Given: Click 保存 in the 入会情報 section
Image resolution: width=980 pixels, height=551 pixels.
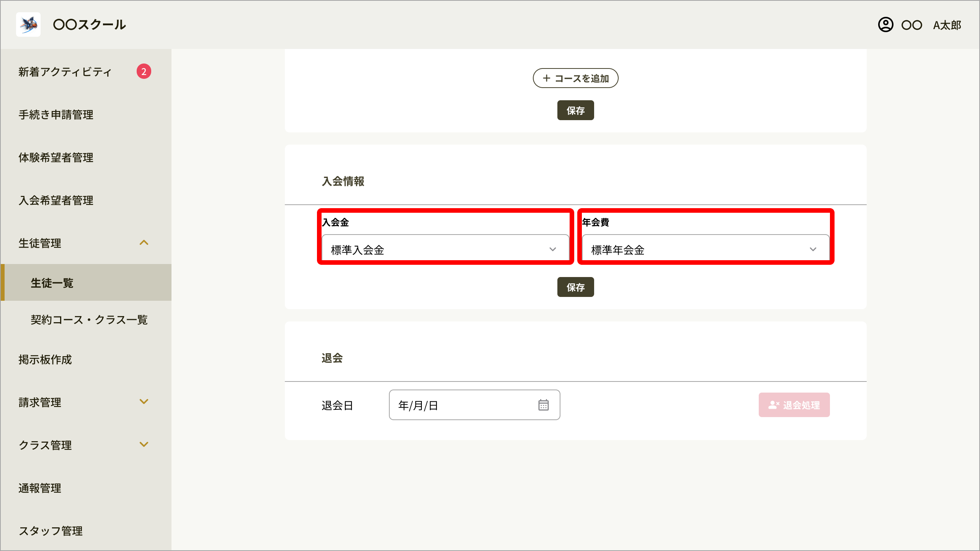Looking at the screenshot, I should pyautogui.click(x=575, y=287).
